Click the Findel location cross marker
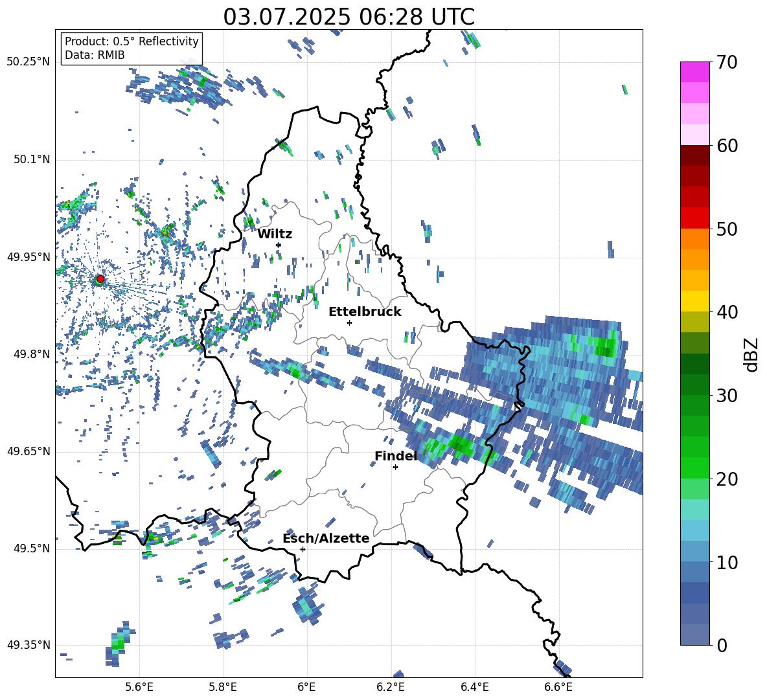The image size is (767, 700). click(x=395, y=468)
